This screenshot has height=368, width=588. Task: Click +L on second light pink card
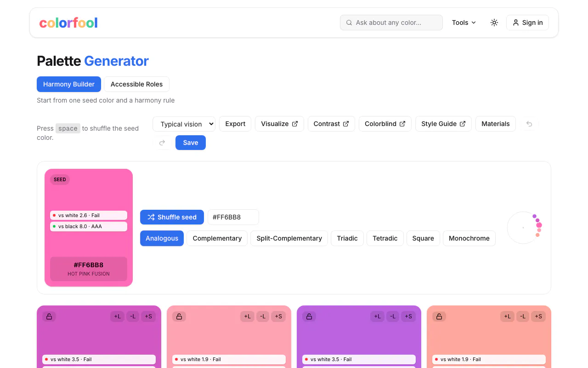(248, 316)
